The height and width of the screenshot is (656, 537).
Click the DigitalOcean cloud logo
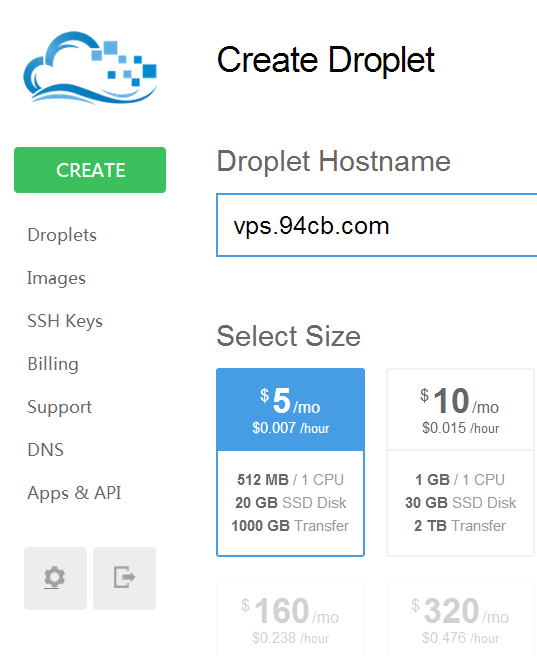click(90, 68)
